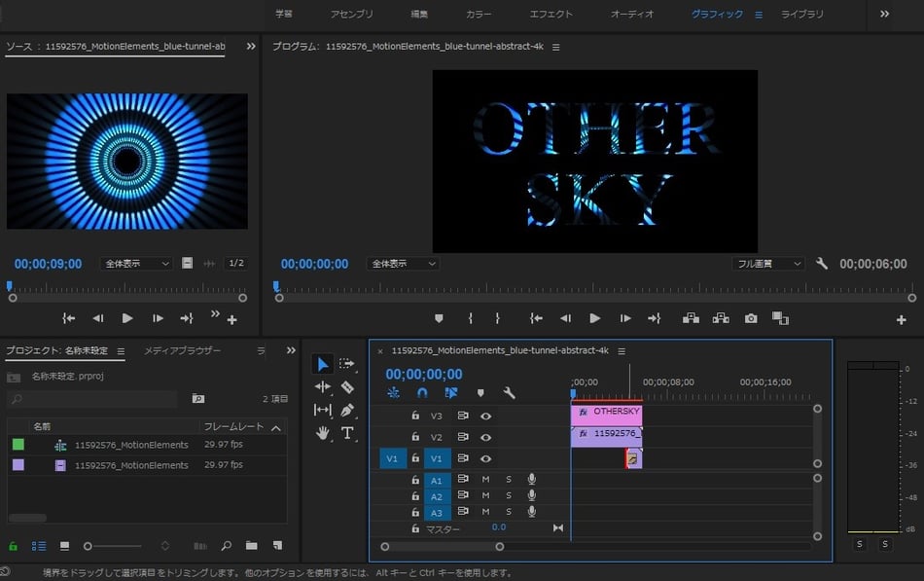Image resolution: width=924 pixels, height=581 pixels.
Task: Solo the A2 audio track
Action: 508,495
